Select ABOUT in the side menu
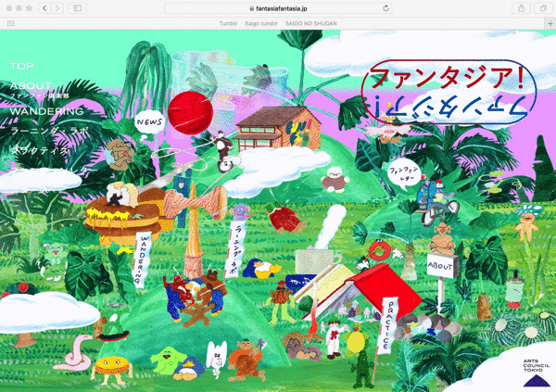 pos(31,85)
